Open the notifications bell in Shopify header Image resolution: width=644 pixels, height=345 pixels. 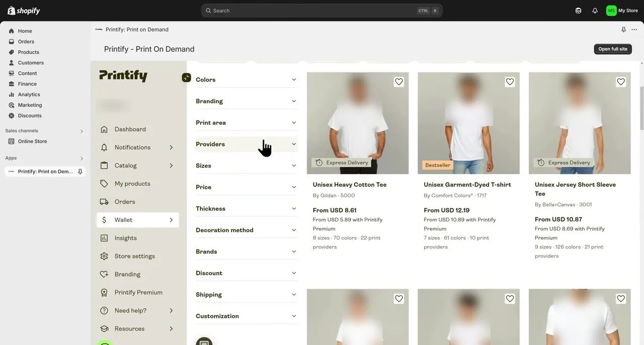[x=595, y=11]
